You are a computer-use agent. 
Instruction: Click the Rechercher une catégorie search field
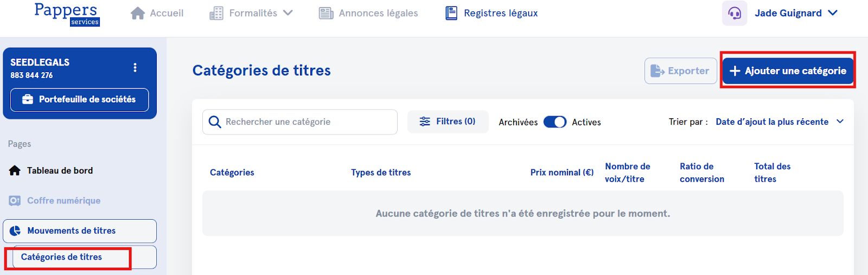click(307, 122)
